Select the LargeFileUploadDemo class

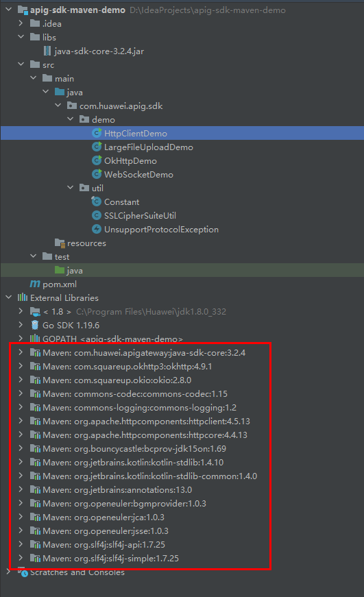point(149,147)
